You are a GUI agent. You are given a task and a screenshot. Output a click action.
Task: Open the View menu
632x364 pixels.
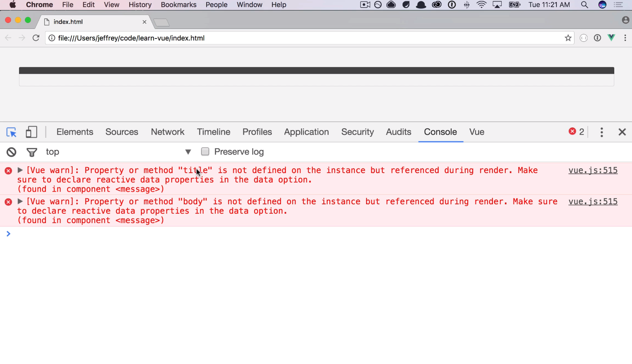pos(112,5)
